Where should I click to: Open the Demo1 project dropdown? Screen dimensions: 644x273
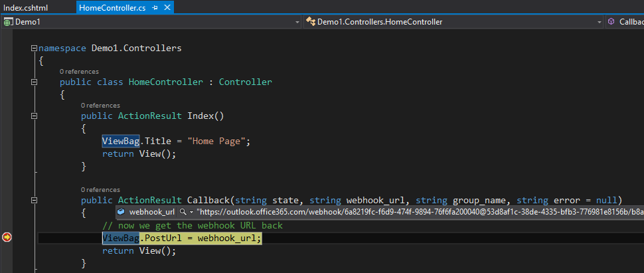click(x=151, y=22)
